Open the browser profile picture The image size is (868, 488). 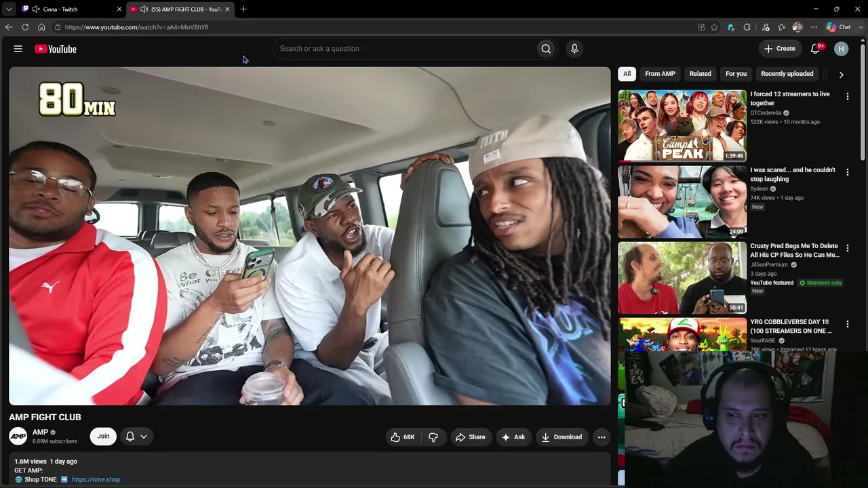point(797,27)
